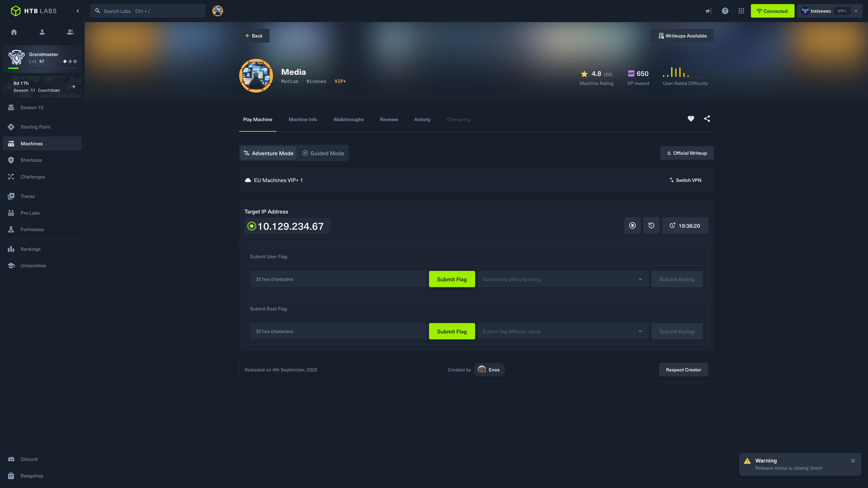Open Season 11 Countdown arrow
The image size is (868, 488).
pos(73,87)
